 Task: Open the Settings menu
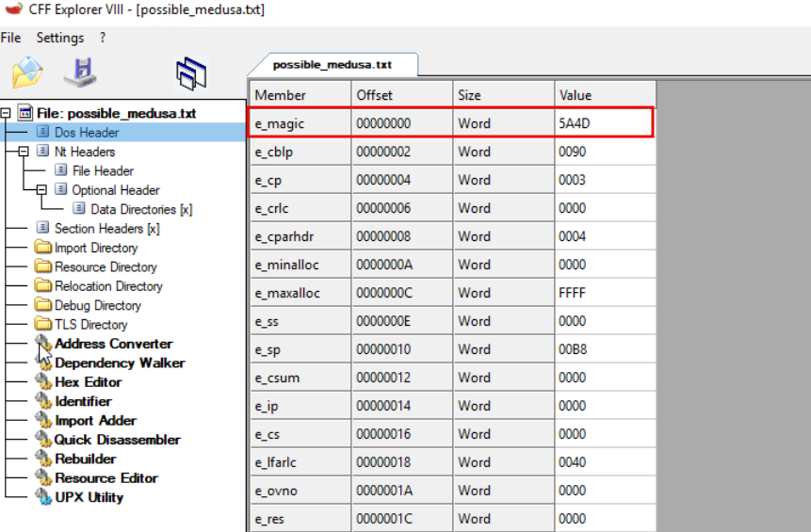pyautogui.click(x=59, y=38)
